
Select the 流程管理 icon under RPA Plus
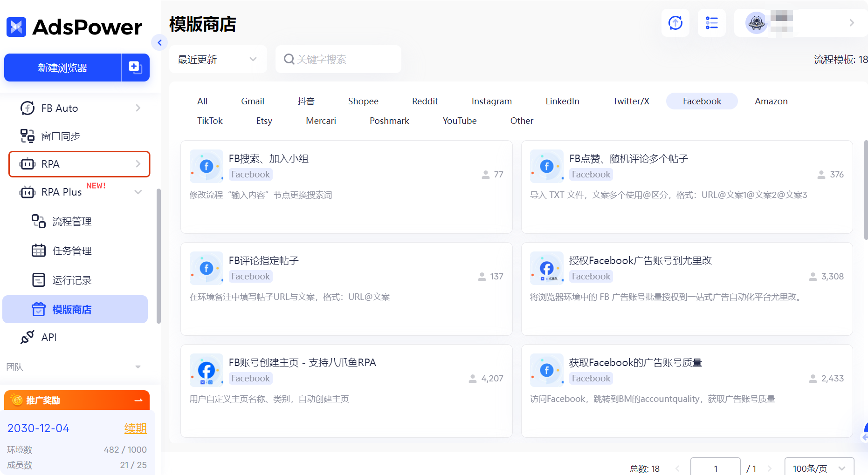(38, 222)
